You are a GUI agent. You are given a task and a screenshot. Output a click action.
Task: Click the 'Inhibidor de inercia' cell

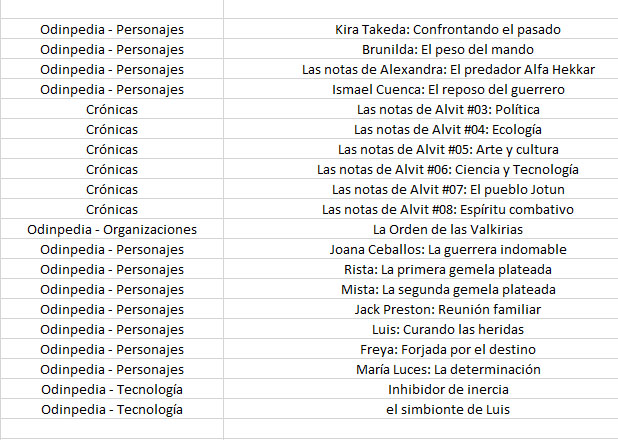pyautogui.click(x=448, y=390)
